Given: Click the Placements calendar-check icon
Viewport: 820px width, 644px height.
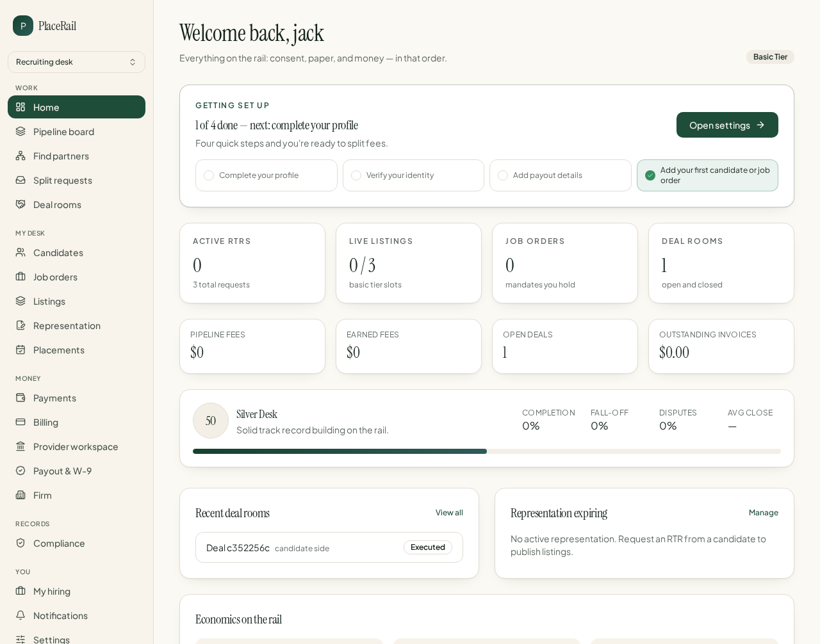Looking at the screenshot, I should (x=20, y=350).
